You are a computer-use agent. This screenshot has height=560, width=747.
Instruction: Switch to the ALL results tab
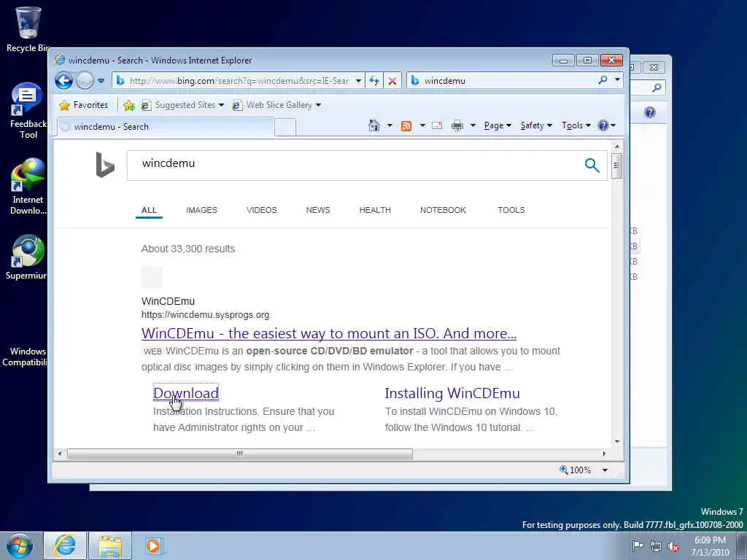[149, 210]
